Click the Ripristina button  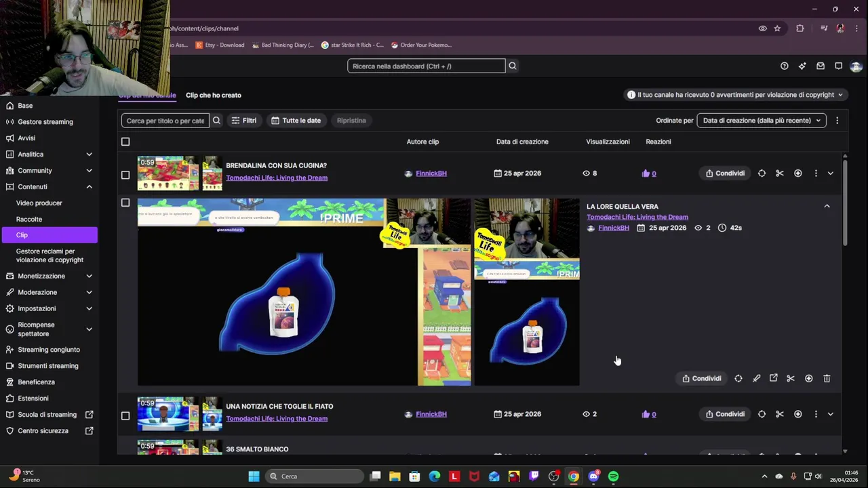(351, 121)
